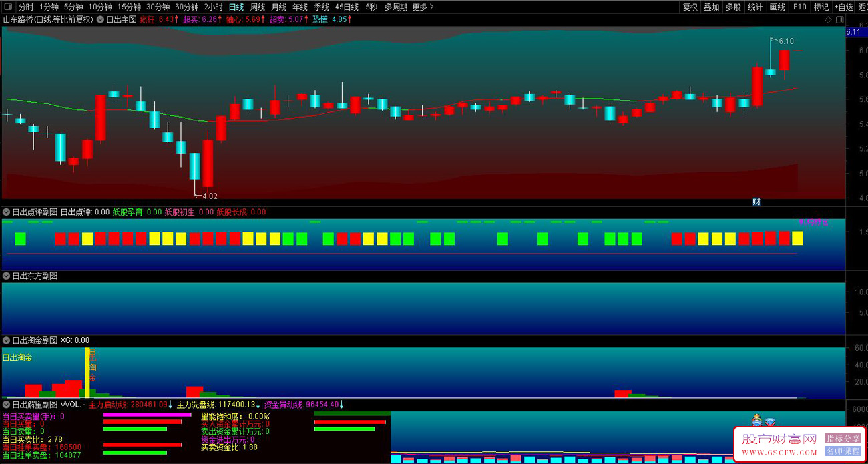Click the 疯狂: 6.43 indicator value
Image resolution: width=868 pixels, height=464 pixels.
click(x=158, y=19)
